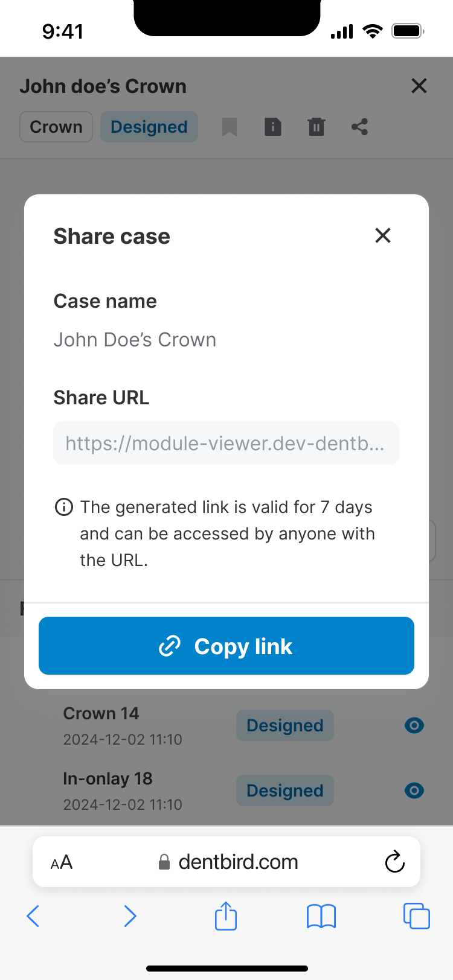The image size is (453, 980).
Task: Open Safari tabs overview icon
Action: (416, 916)
